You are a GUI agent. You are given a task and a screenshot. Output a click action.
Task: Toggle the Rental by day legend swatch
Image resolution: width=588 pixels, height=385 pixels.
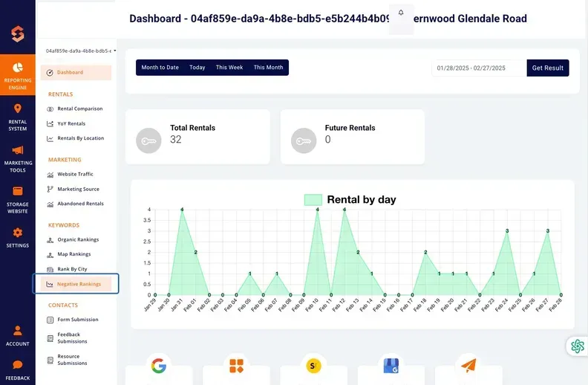tap(313, 200)
